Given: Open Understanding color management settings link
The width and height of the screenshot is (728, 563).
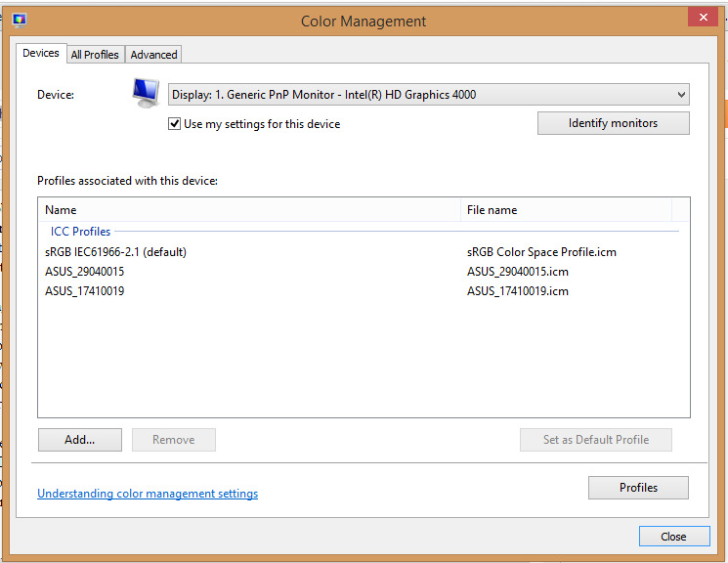Looking at the screenshot, I should coord(148,494).
